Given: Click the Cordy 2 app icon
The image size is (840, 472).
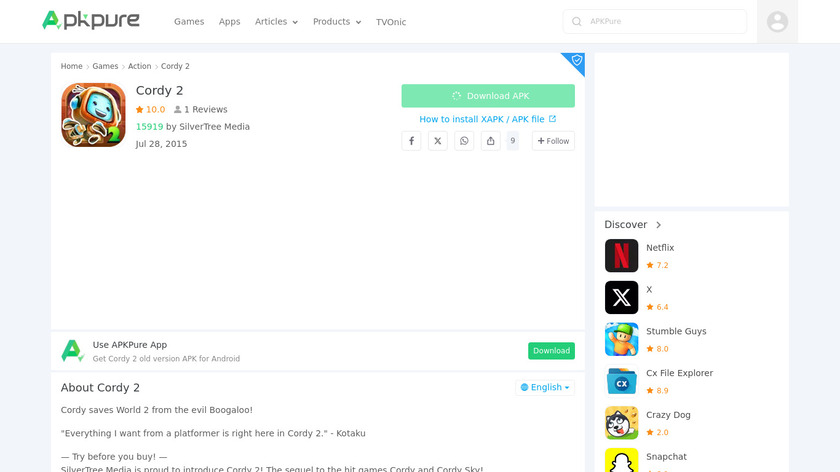Looking at the screenshot, I should [x=93, y=115].
